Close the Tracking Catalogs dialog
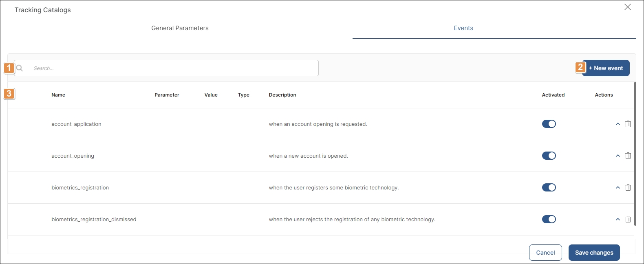 pos(628,7)
